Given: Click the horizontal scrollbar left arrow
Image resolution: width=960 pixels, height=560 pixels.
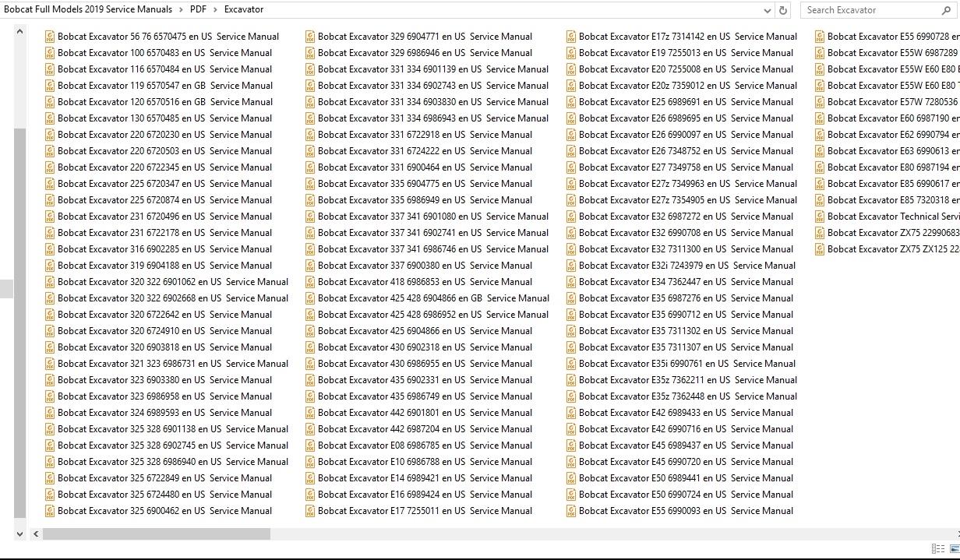Looking at the screenshot, I should [x=36, y=534].
